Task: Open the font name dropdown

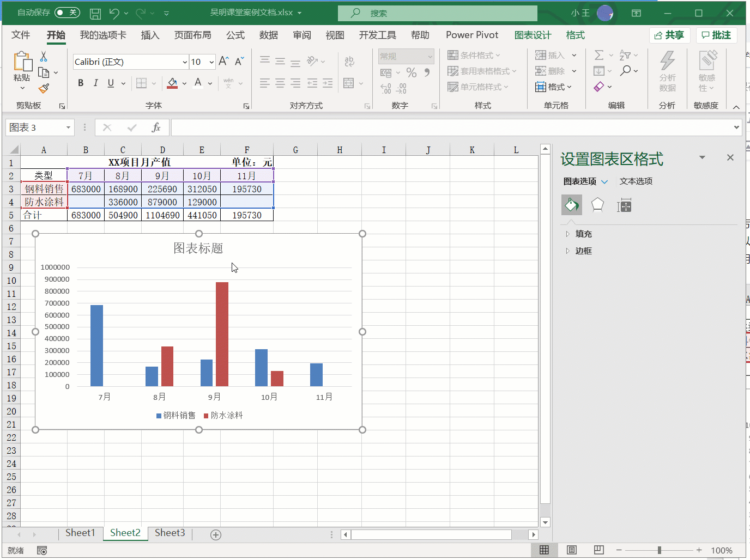Action: pyautogui.click(x=185, y=62)
